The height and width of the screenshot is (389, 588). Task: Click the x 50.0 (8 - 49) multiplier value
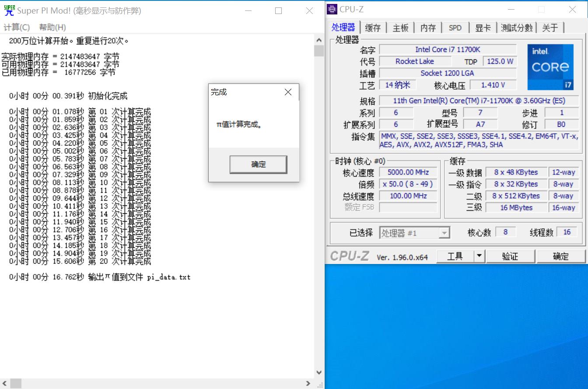click(408, 184)
